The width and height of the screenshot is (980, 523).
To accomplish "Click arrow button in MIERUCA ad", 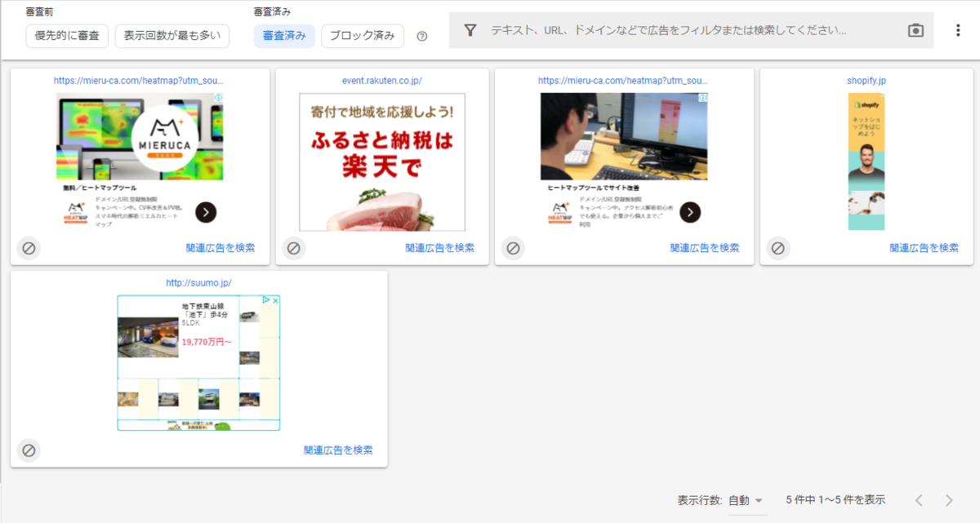I will (206, 212).
